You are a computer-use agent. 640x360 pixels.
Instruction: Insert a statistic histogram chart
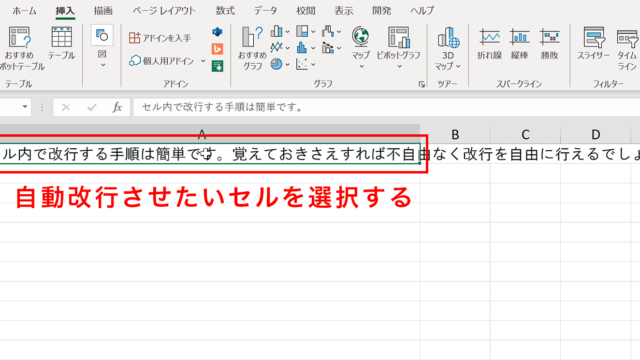[302, 47]
